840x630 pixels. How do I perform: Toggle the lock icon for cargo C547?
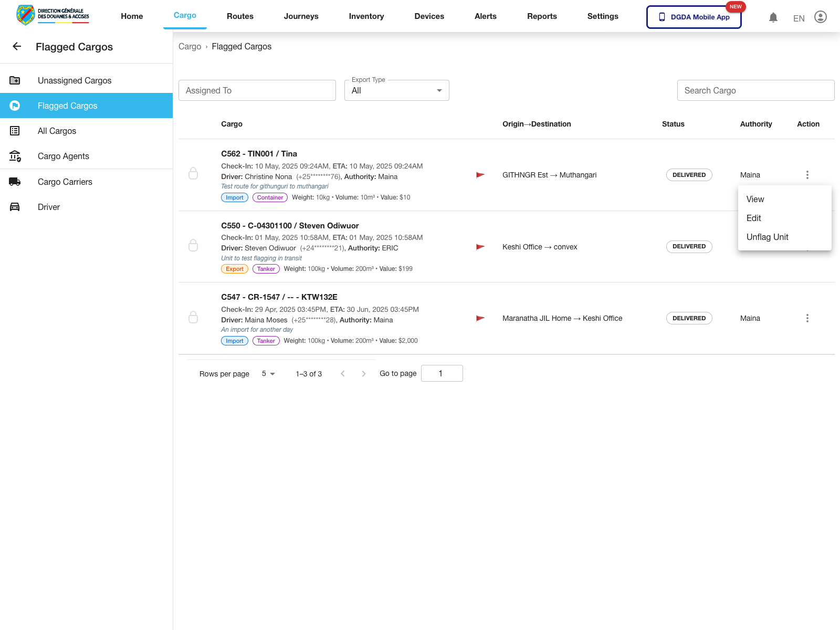[193, 317]
